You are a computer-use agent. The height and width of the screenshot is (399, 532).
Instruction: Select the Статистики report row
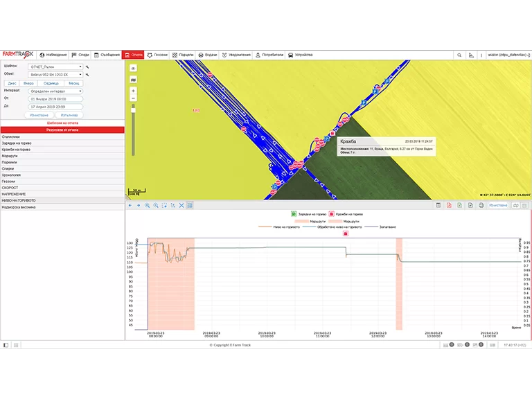62,136
